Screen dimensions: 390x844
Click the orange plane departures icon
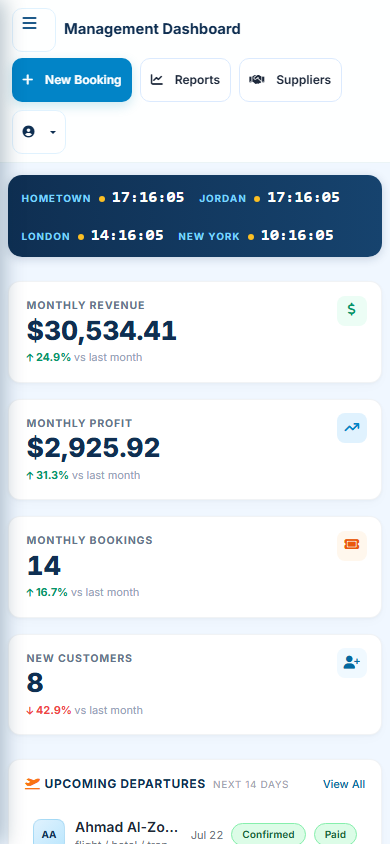click(32, 783)
